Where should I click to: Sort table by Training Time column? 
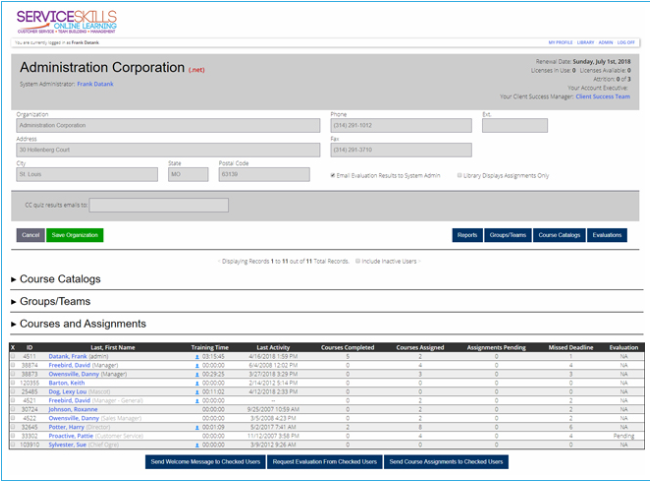[210, 347]
